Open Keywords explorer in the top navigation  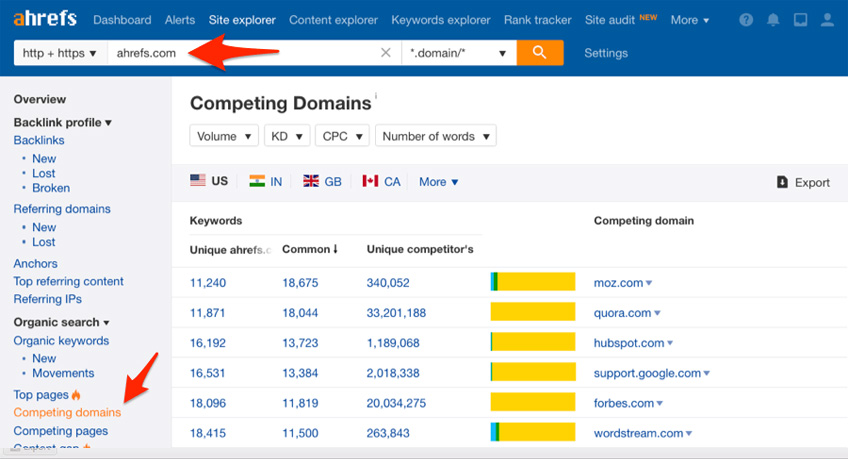tap(441, 20)
